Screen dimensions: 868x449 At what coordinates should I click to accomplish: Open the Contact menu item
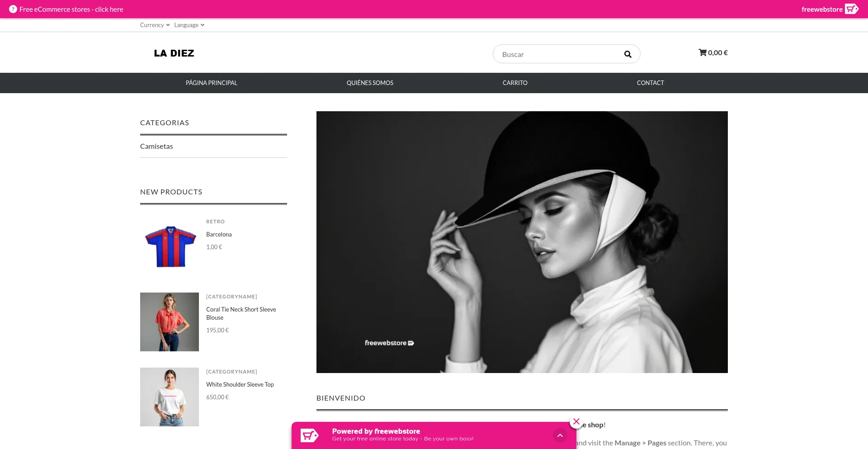coord(650,83)
